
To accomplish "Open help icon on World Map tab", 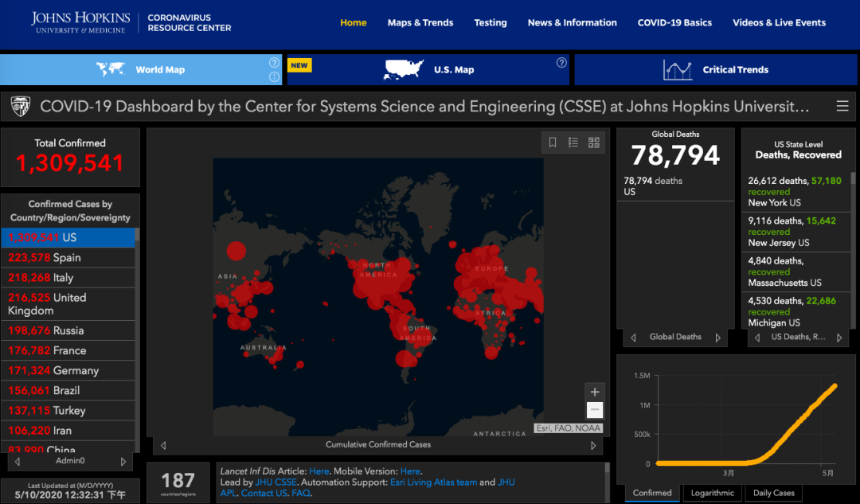I will pos(274,63).
